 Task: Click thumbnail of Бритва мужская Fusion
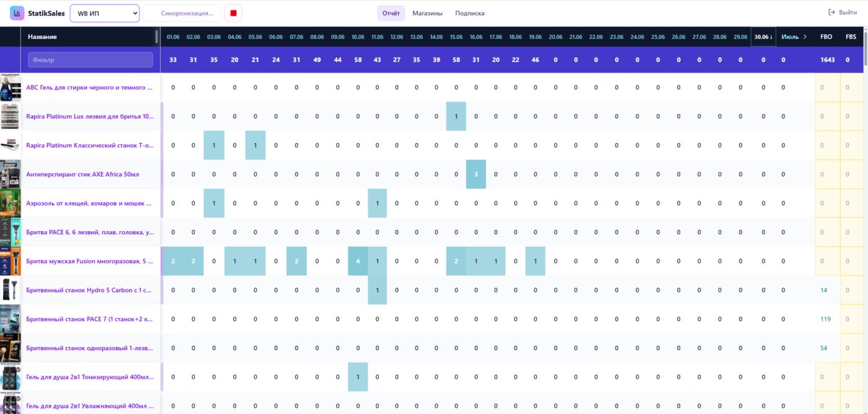[x=11, y=261]
